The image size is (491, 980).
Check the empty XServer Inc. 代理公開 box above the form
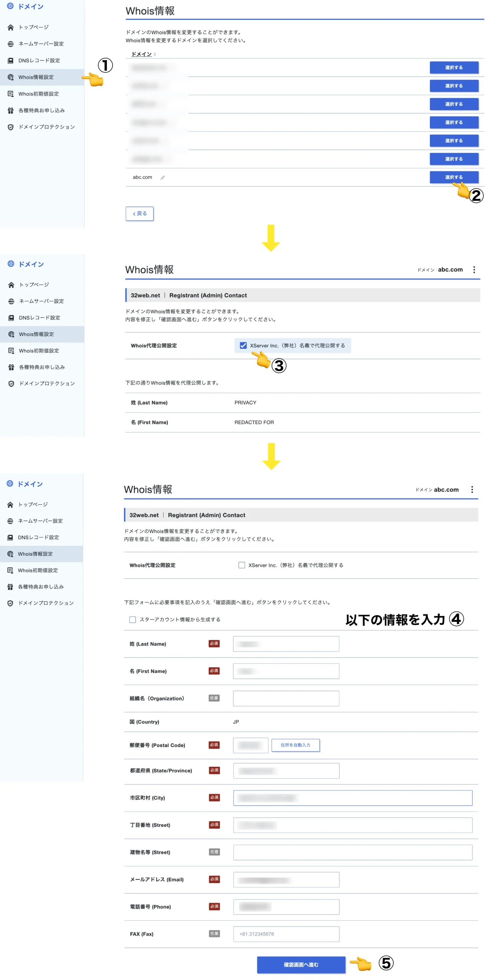tap(242, 565)
